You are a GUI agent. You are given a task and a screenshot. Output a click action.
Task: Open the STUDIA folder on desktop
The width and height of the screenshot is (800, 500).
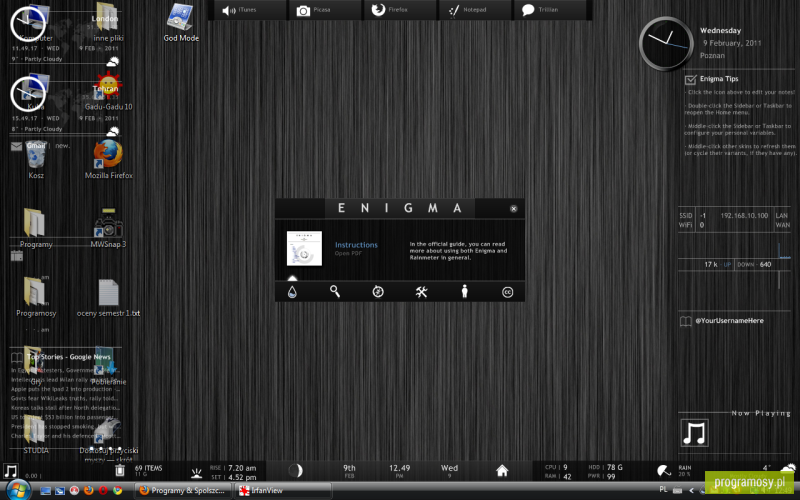coord(36,435)
